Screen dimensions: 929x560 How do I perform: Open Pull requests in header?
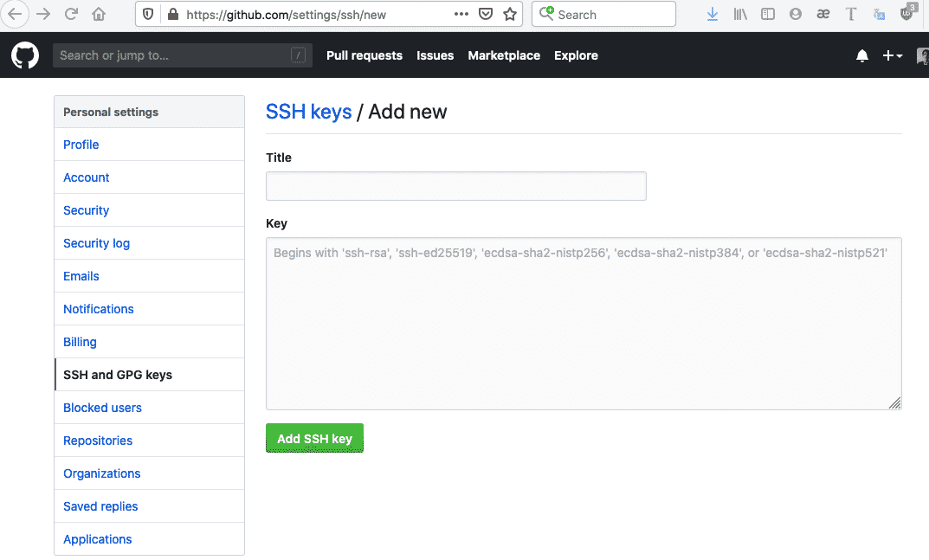[365, 55]
